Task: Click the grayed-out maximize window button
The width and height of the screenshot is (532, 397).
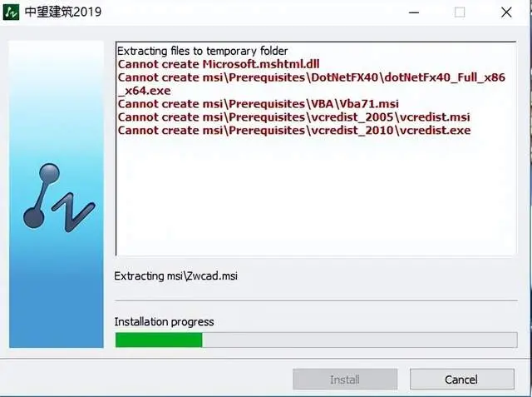Action: coord(460,12)
